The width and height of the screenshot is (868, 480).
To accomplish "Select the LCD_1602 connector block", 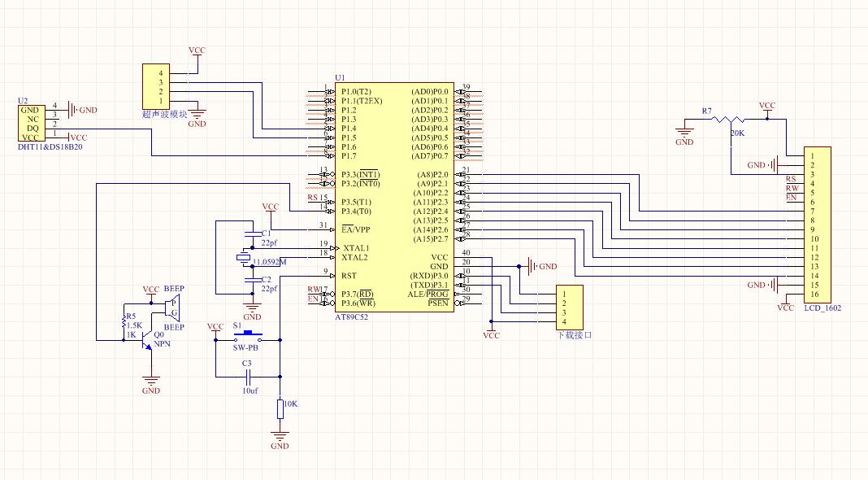I will (817, 225).
